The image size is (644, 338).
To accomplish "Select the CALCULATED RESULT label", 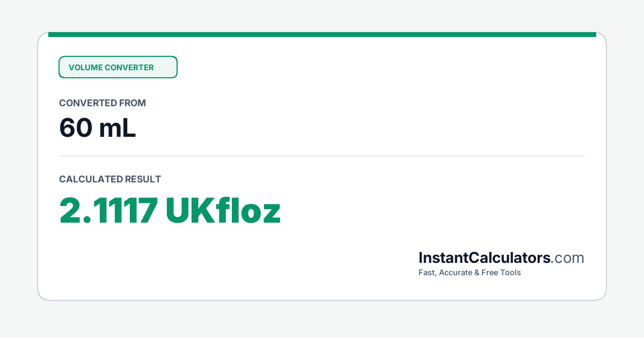I will (110, 179).
